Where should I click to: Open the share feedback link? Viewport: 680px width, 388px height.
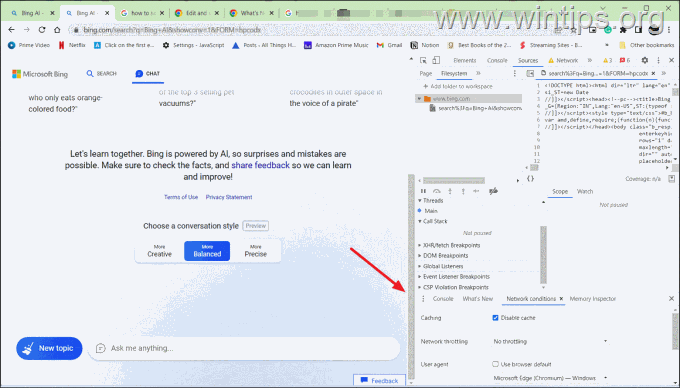pyautogui.click(x=260, y=165)
